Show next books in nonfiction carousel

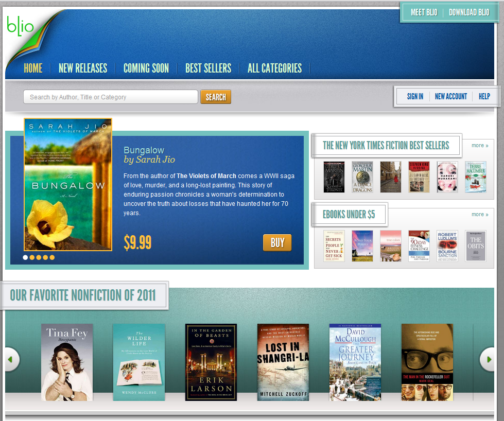point(488,359)
